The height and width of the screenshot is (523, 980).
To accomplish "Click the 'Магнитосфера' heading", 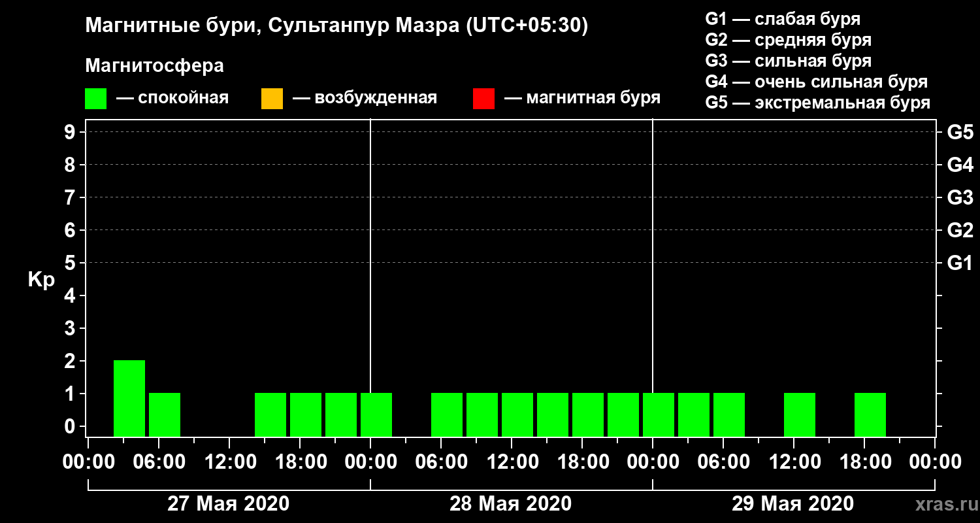I will pyautogui.click(x=155, y=66).
